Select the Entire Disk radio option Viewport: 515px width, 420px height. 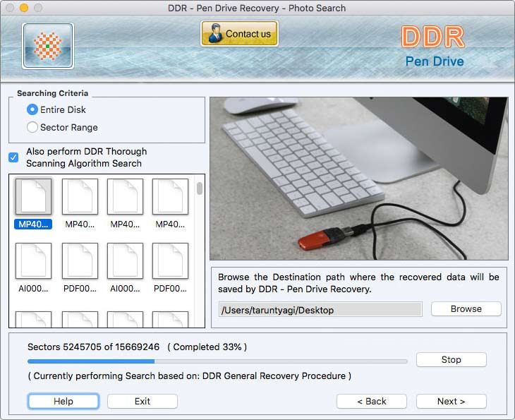[32, 109]
